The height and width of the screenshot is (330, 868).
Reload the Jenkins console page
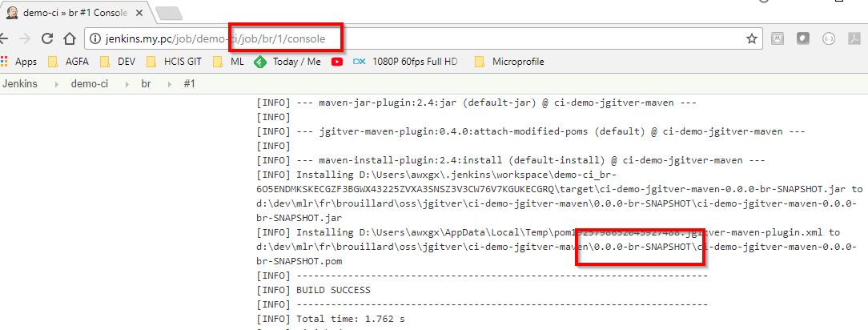pos(47,38)
